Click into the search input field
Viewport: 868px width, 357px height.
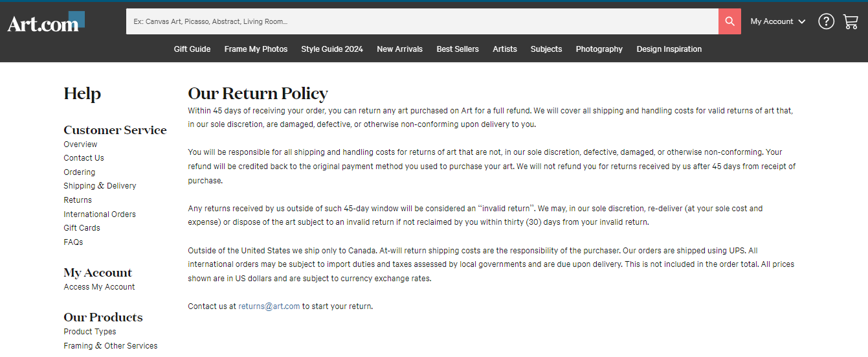421,21
